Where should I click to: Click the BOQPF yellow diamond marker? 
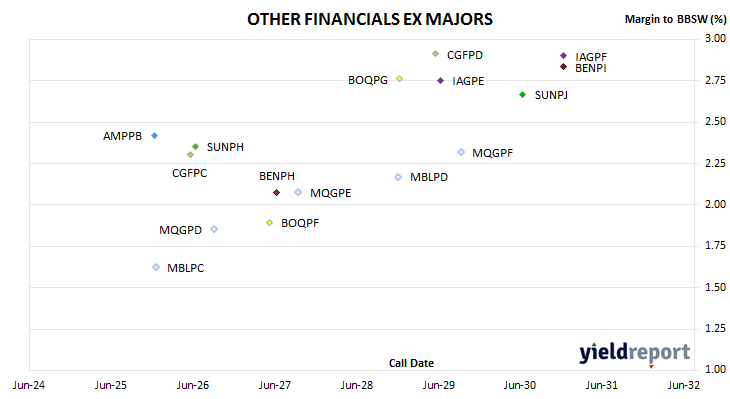(270, 223)
